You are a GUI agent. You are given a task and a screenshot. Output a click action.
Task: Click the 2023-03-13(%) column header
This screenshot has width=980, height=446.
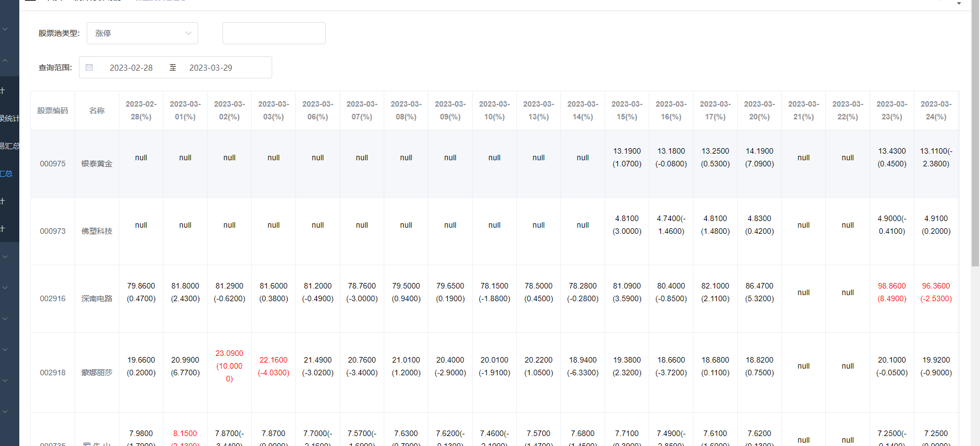(538, 111)
